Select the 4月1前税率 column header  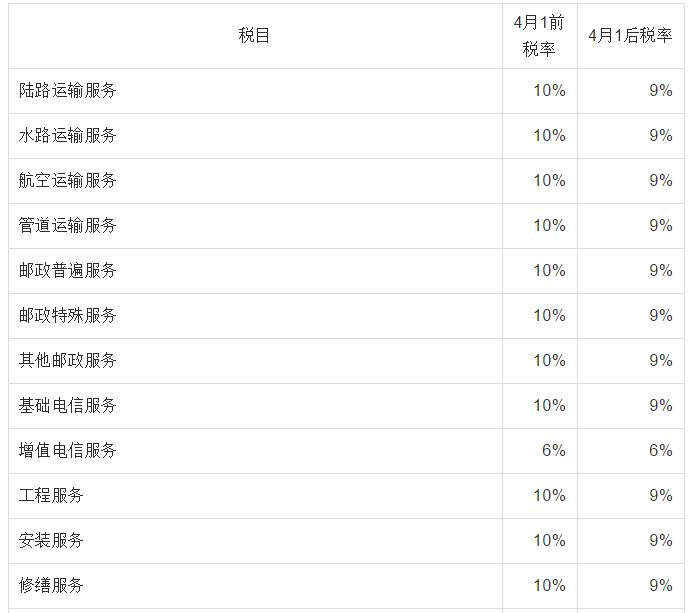[539, 36]
